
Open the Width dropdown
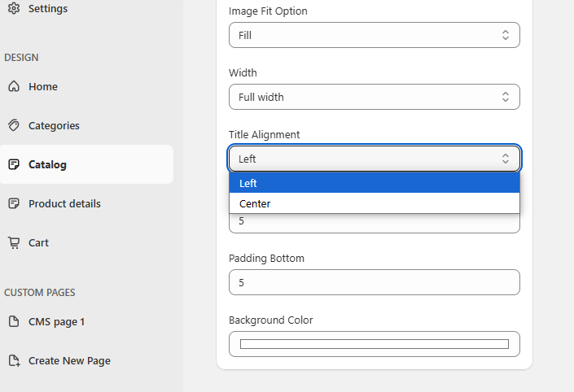click(375, 97)
